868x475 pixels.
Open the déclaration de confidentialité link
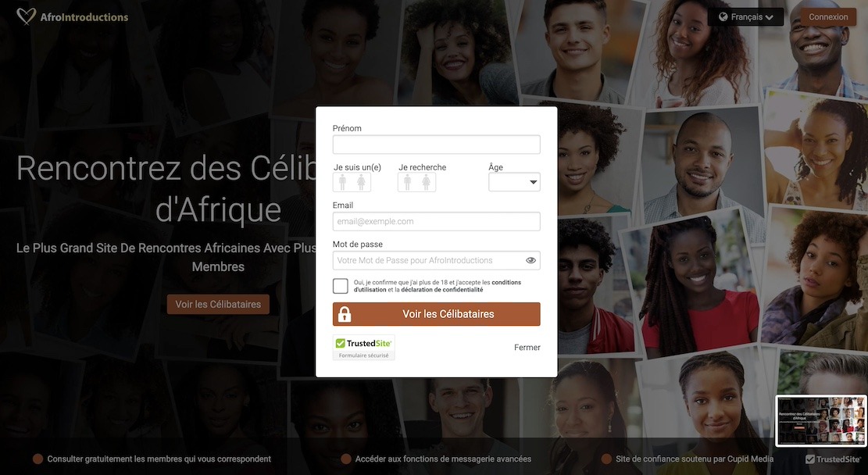pos(441,290)
